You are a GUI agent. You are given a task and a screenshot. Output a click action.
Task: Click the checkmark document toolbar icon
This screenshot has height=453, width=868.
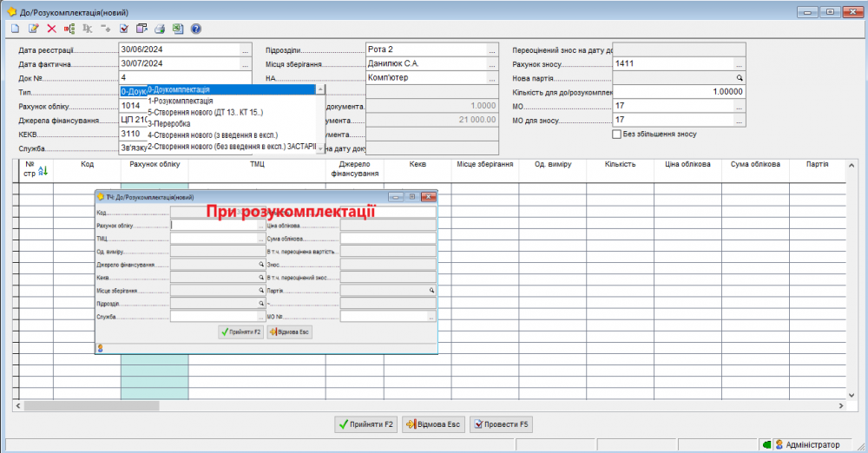[x=124, y=29]
